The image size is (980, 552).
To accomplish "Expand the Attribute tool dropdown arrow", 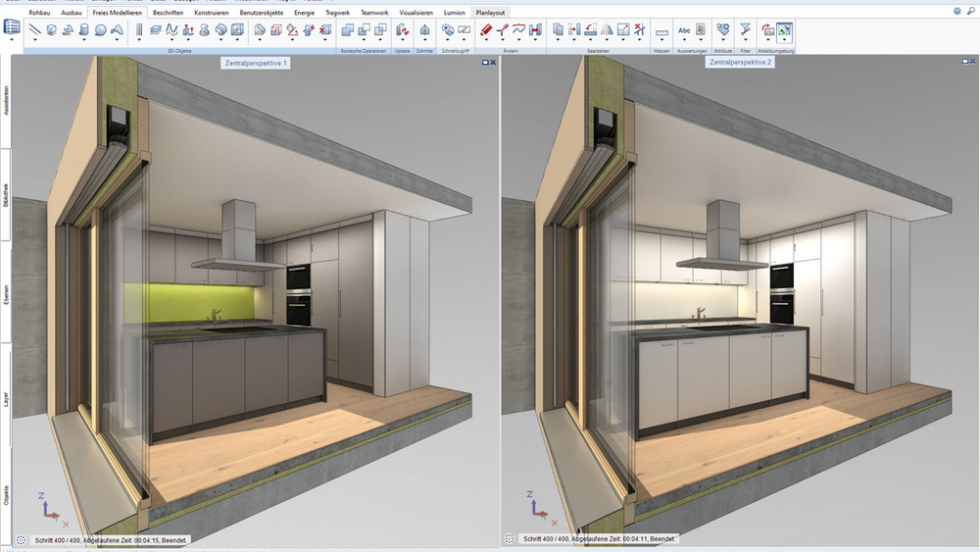I will pyautogui.click(x=723, y=40).
